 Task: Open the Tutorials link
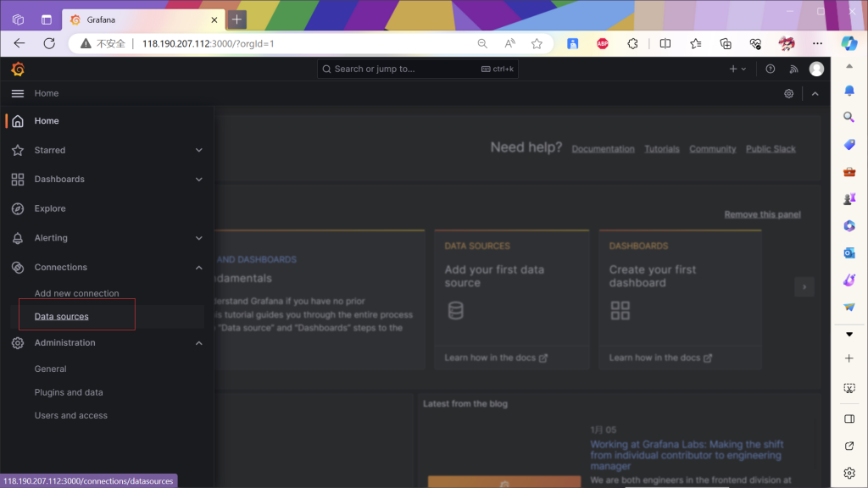(661, 149)
